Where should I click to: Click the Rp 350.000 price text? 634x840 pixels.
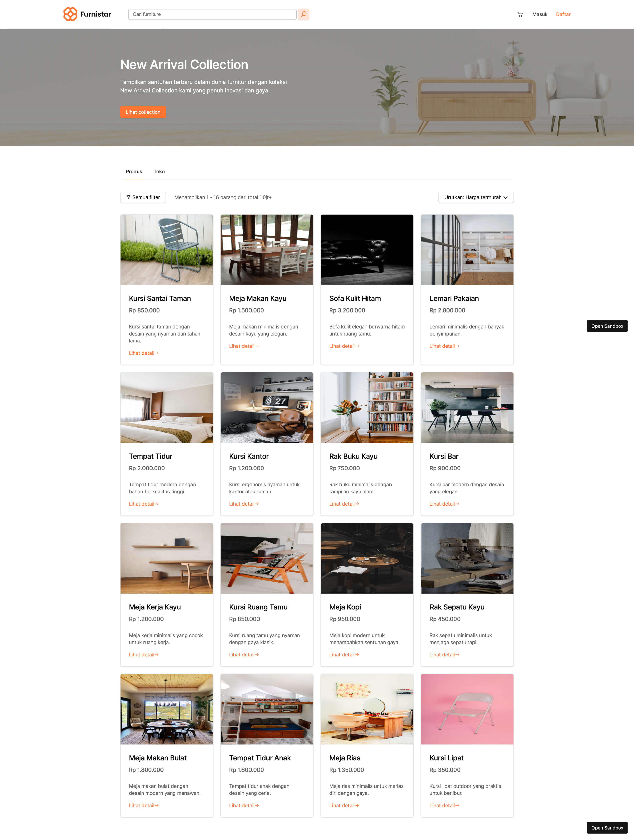pos(445,770)
